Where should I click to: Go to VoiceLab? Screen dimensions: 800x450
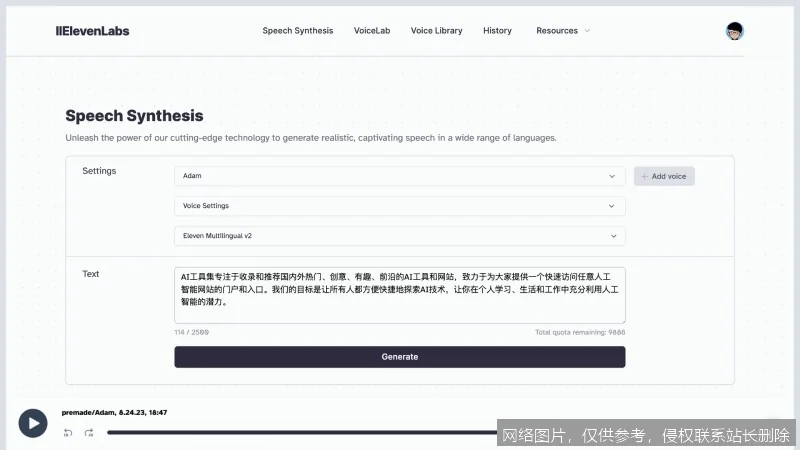pyautogui.click(x=372, y=31)
